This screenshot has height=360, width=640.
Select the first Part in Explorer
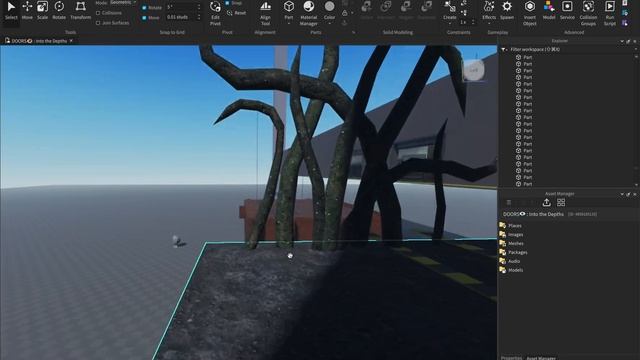(524, 58)
